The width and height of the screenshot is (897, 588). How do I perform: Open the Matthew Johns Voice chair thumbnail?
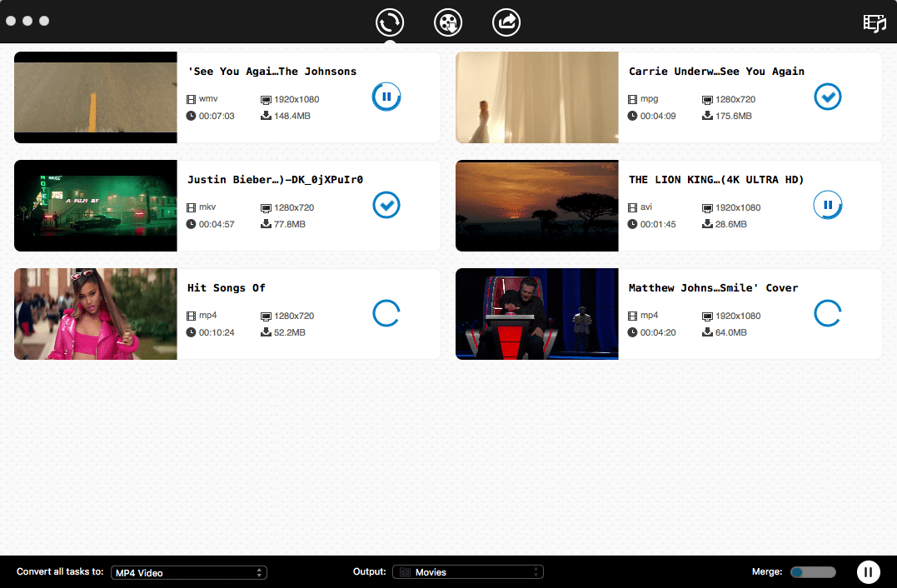[x=537, y=314]
